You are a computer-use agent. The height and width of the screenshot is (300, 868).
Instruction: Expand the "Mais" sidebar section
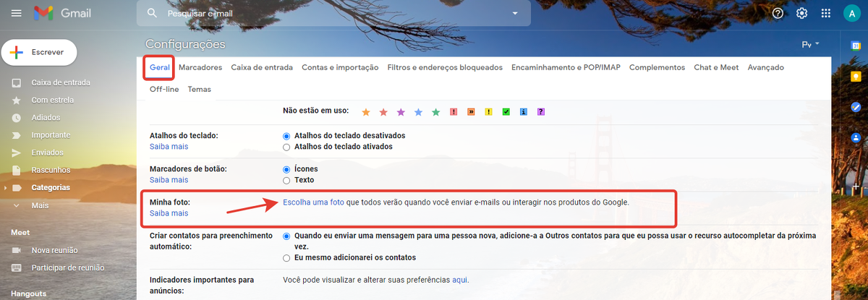click(x=40, y=205)
